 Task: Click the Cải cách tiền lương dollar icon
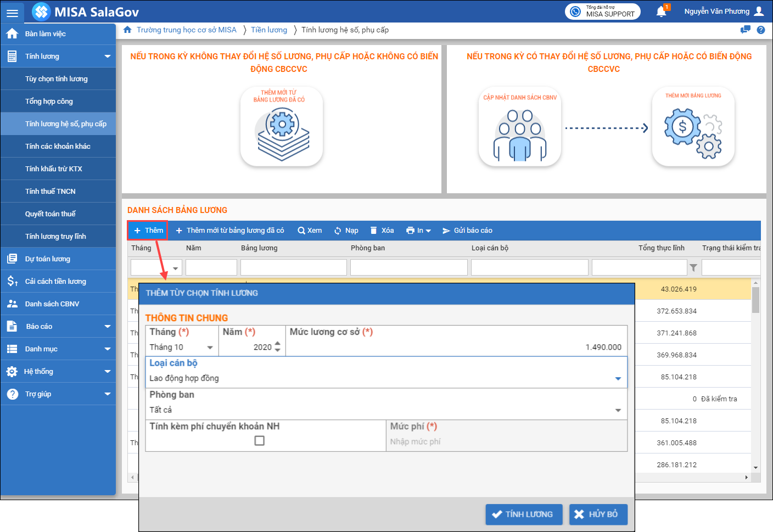point(12,281)
